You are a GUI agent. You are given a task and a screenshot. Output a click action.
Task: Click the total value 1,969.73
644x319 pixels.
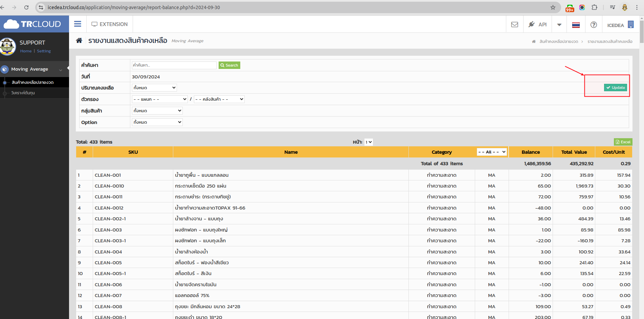(x=584, y=186)
